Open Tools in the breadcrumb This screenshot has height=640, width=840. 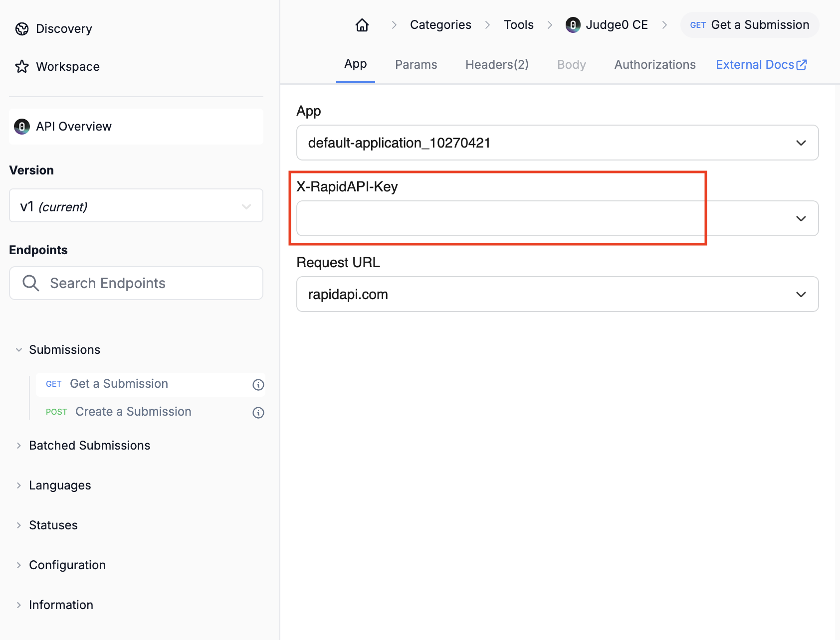coord(519,25)
